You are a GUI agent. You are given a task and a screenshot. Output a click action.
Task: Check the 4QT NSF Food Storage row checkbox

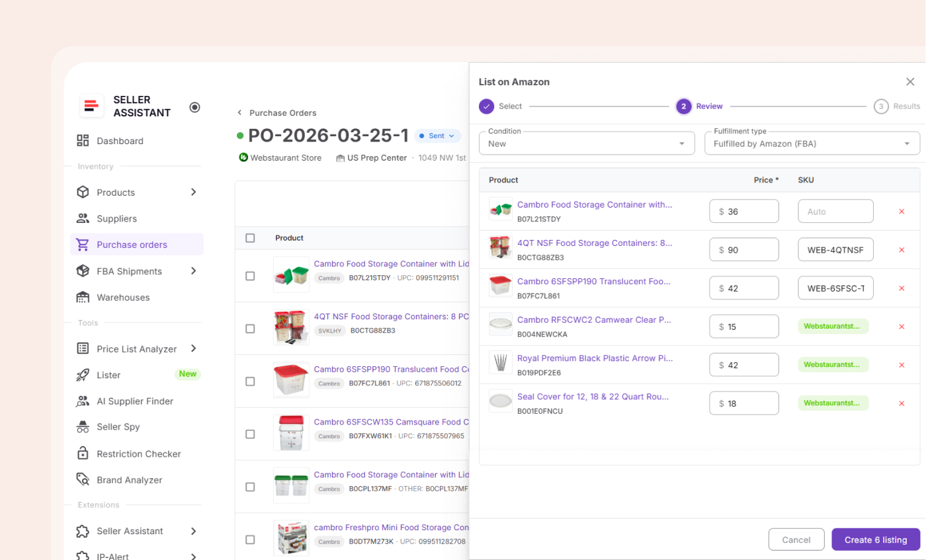point(250,329)
